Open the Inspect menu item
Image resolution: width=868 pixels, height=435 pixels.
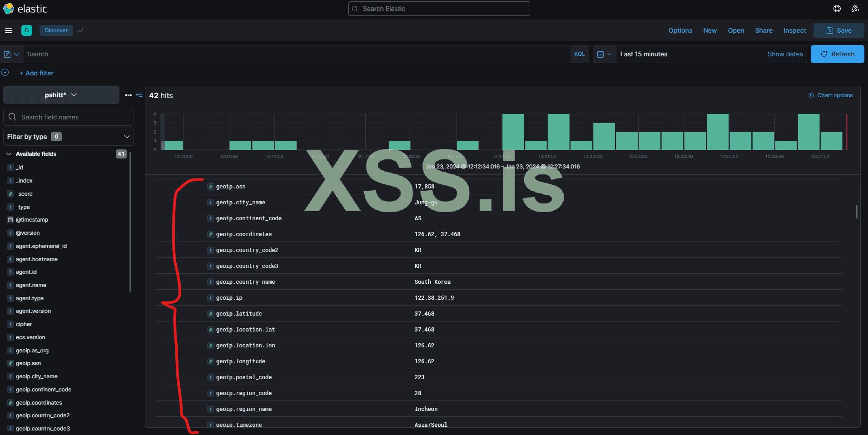pyautogui.click(x=794, y=30)
